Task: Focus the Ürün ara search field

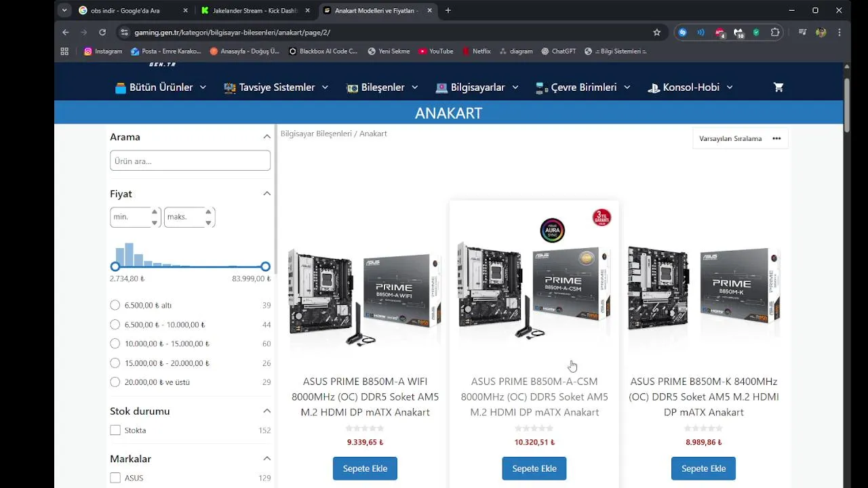Action: [190, 161]
